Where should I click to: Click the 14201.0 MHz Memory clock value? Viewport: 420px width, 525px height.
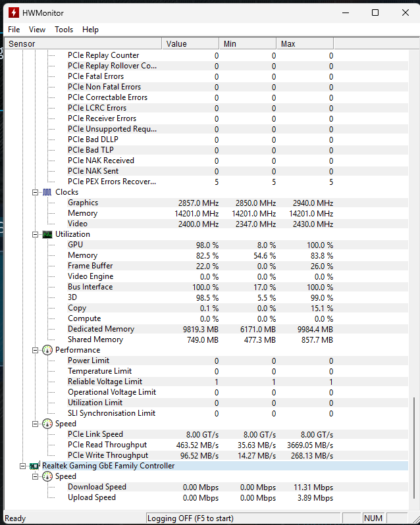click(197, 214)
